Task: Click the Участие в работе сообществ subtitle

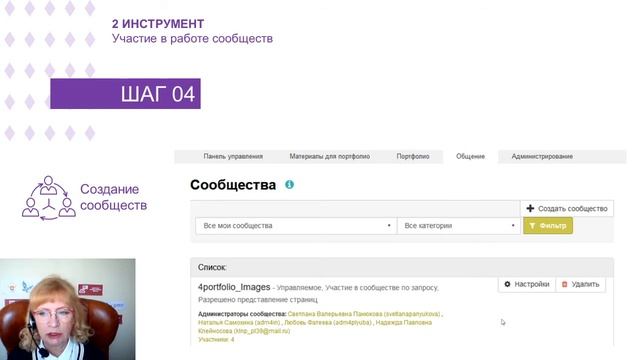Action: coord(192,39)
